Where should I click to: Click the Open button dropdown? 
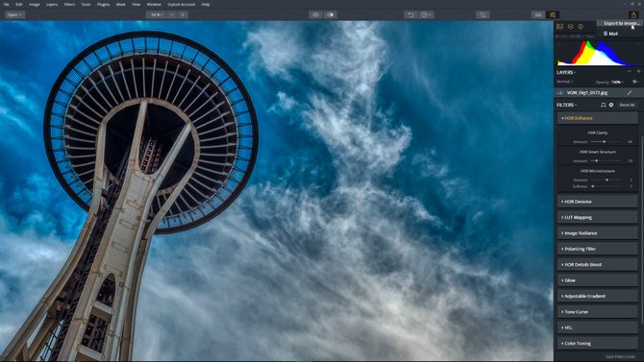point(14,14)
